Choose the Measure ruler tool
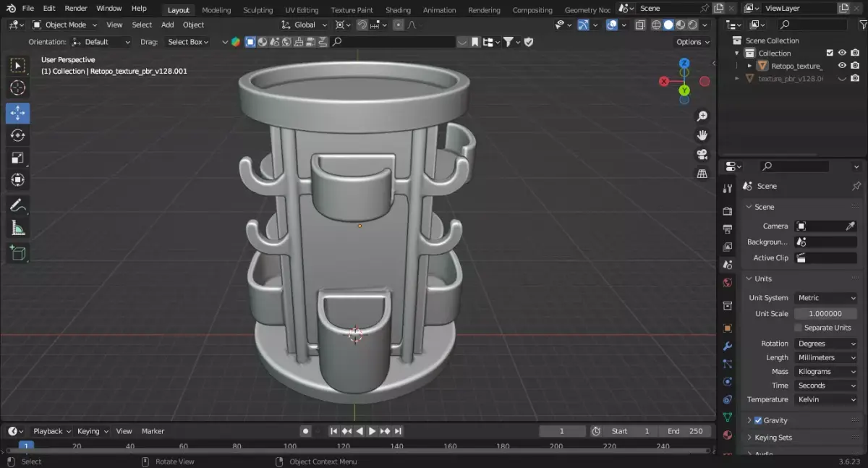This screenshot has height=468, width=868. [x=18, y=228]
